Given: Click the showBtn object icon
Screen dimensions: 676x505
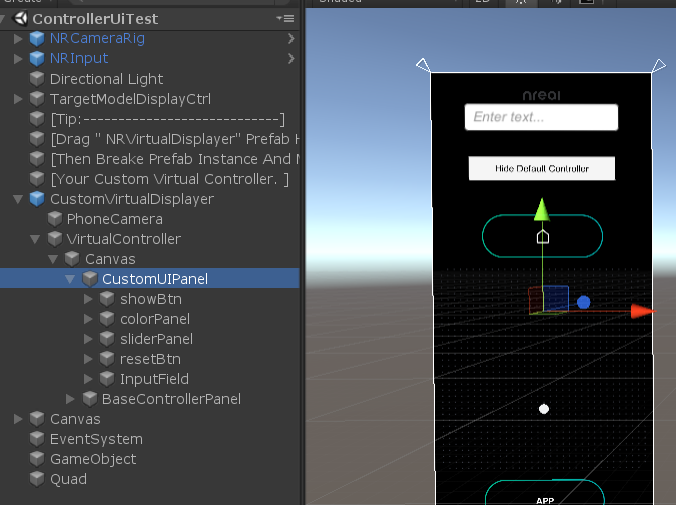Looking at the screenshot, I should (x=107, y=298).
